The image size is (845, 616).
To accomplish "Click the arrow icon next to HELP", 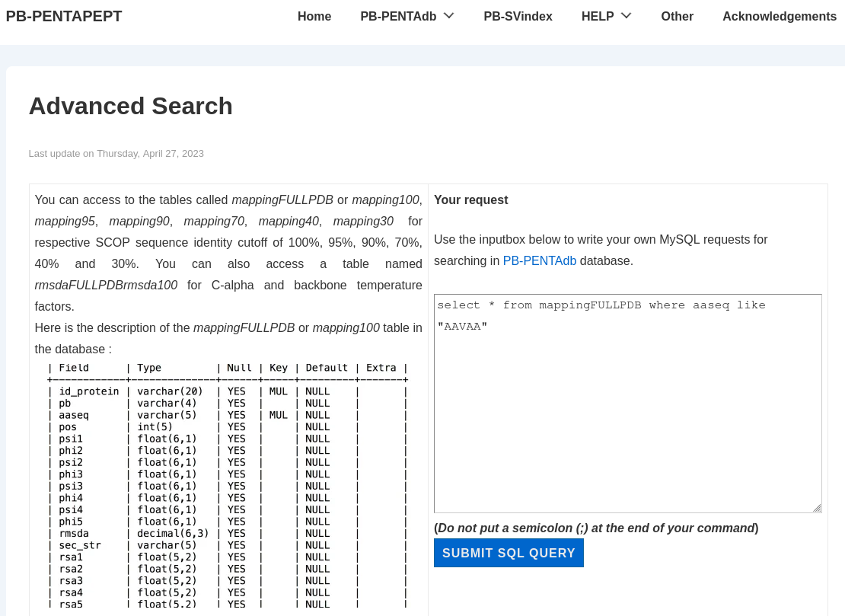I will pos(627,16).
